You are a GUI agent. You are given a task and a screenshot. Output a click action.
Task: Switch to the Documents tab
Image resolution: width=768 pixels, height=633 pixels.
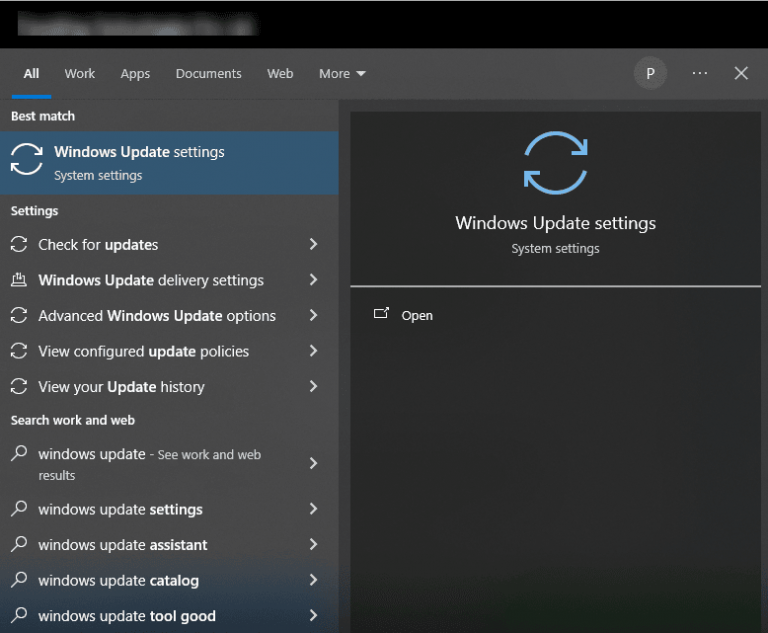pos(208,74)
